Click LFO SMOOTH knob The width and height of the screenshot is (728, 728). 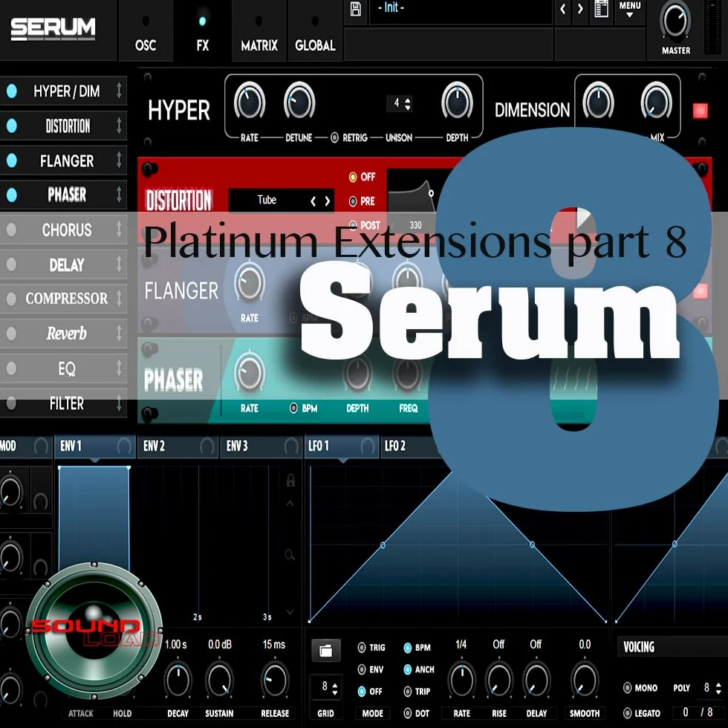[585, 680]
